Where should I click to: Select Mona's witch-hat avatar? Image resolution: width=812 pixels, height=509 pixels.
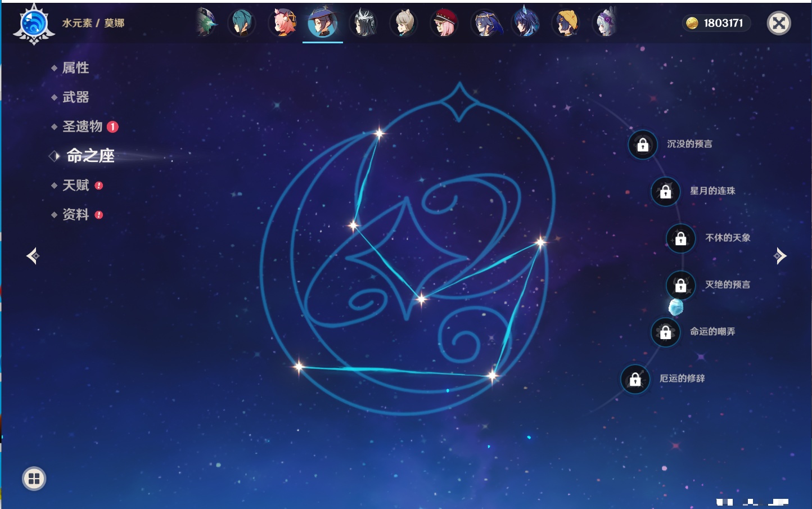[x=323, y=23]
